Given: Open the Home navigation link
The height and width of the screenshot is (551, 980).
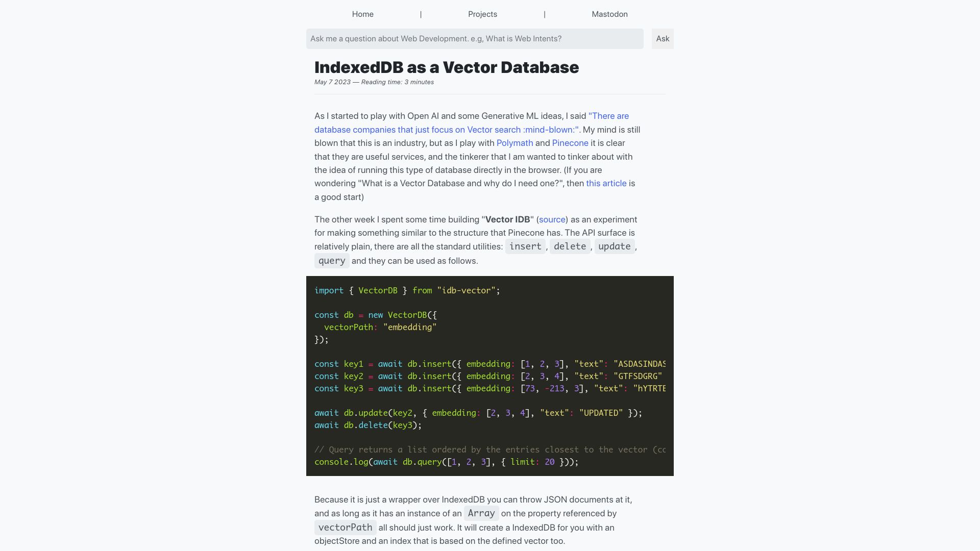Looking at the screenshot, I should [x=362, y=14].
